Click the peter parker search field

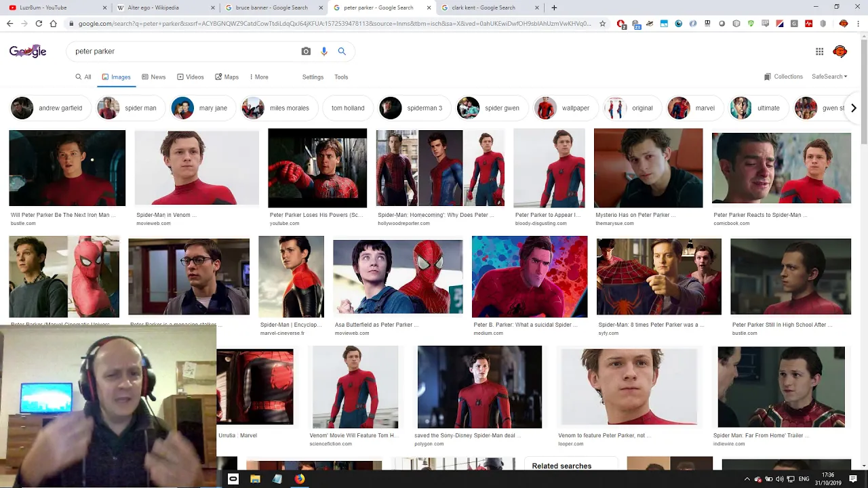point(183,52)
